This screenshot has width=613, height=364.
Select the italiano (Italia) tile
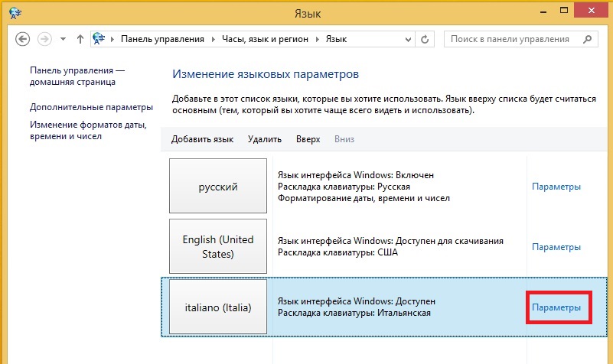click(218, 307)
